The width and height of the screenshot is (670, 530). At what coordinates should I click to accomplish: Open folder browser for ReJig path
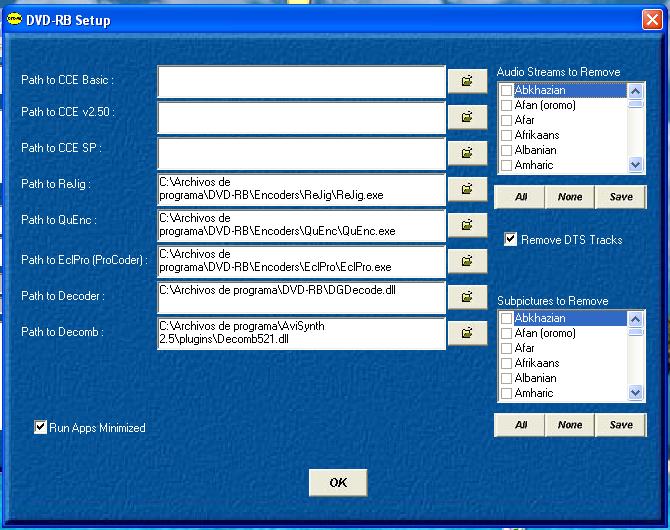[467, 188]
